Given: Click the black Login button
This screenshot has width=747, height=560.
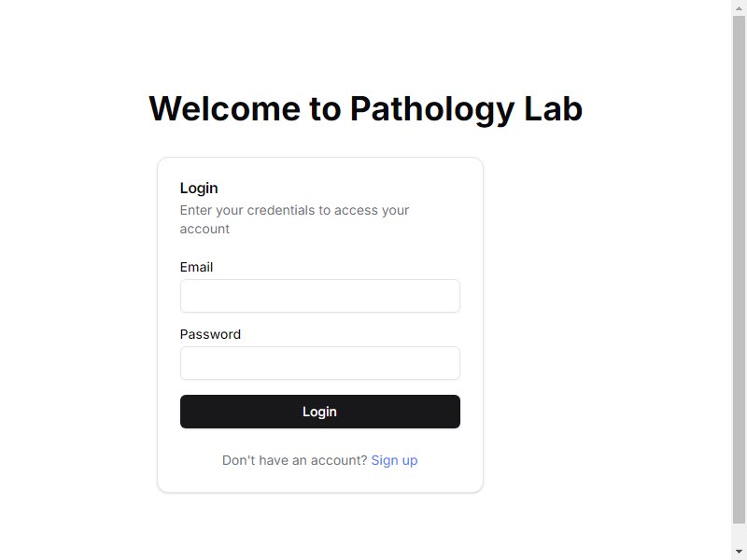Looking at the screenshot, I should coord(319,412).
